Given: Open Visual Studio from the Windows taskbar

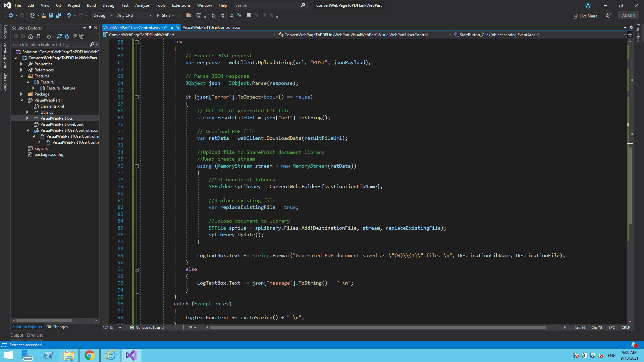Looking at the screenshot, I should click(131, 355).
